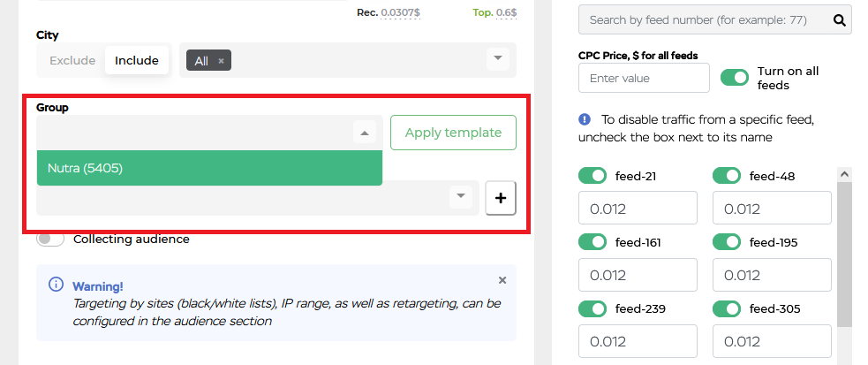Remove the All city tag
The height and width of the screenshot is (365, 868).
click(x=221, y=61)
